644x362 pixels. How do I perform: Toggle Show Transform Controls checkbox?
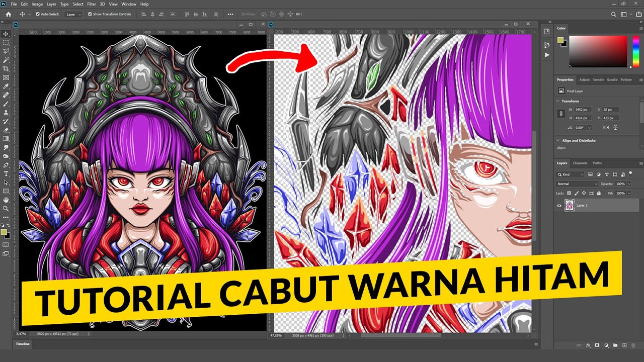point(89,14)
